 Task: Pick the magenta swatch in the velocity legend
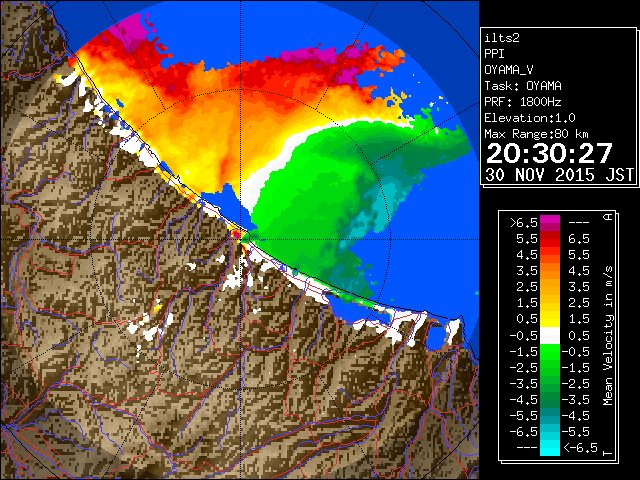pyautogui.click(x=550, y=221)
